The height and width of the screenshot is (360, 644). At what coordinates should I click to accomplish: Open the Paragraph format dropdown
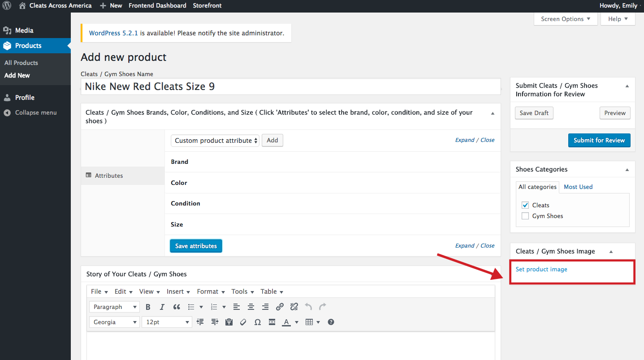tap(114, 307)
